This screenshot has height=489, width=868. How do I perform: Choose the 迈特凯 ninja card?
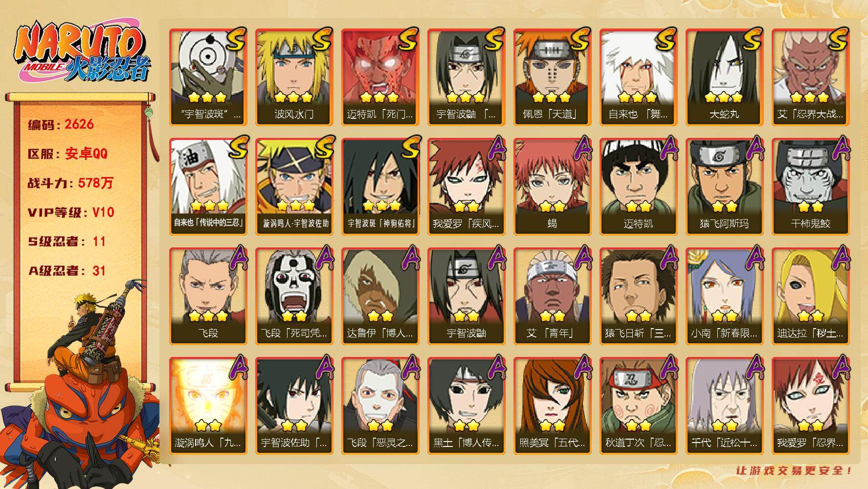click(638, 186)
